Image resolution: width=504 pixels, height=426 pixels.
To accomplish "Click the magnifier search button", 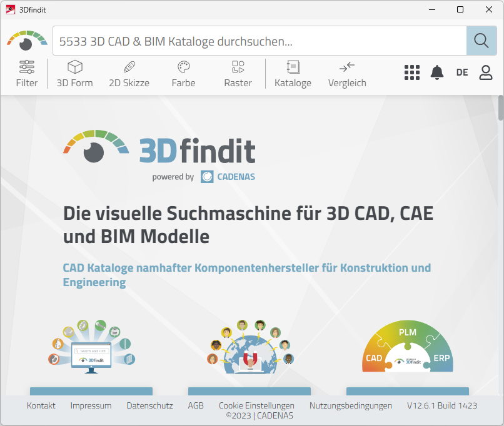I will (x=481, y=41).
